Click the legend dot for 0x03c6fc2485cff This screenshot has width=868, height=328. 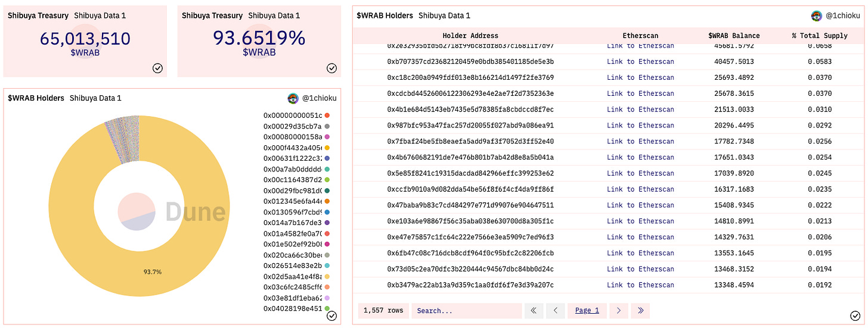point(328,287)
